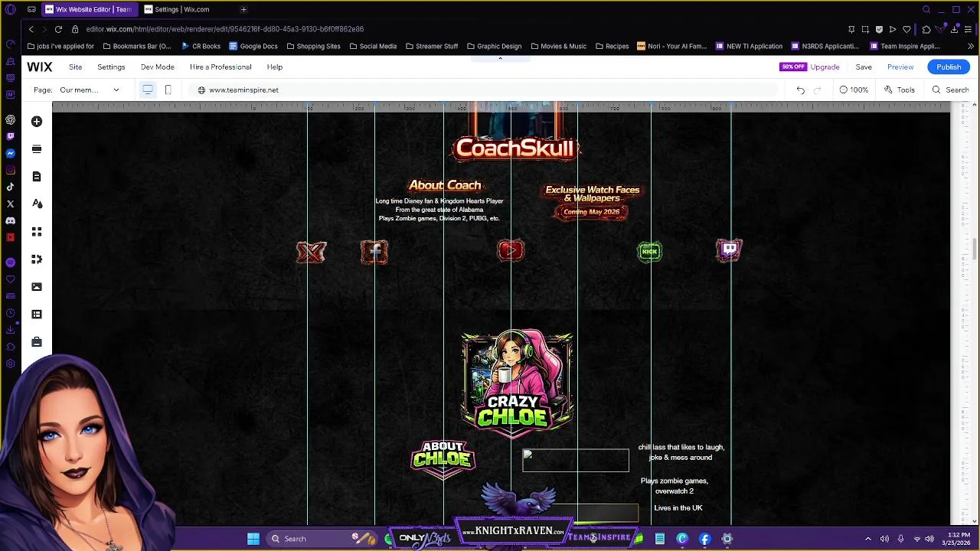Select CoachSkull's Facebook social icon
980x551 pixels.
pyautogui.click(x=374, y=252)
